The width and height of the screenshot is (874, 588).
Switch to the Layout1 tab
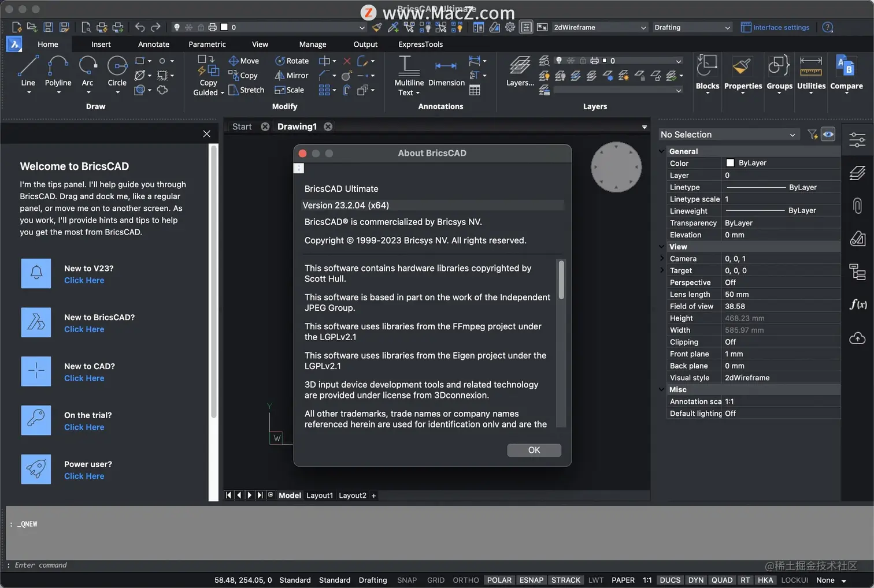[x=320, y=496]
